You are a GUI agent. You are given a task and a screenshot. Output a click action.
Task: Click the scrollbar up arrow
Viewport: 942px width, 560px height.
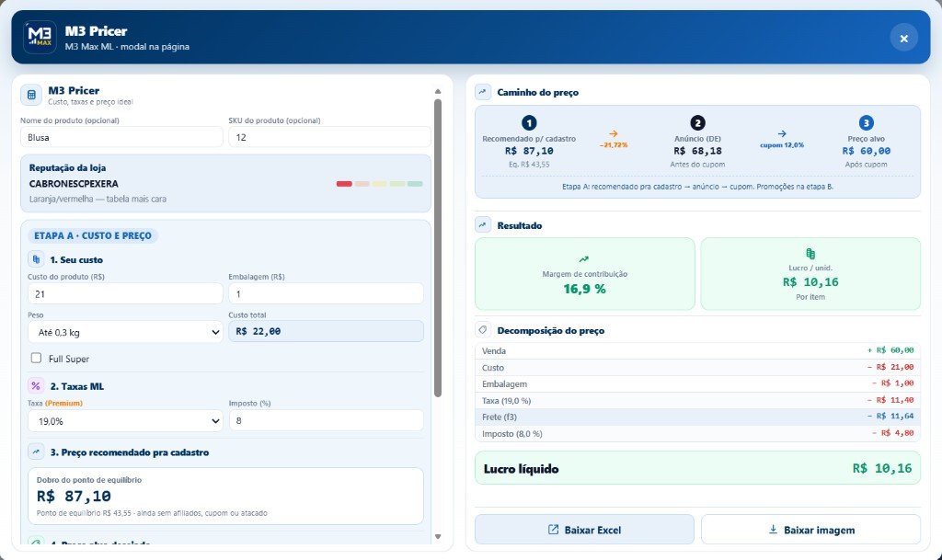click(438, 91)
